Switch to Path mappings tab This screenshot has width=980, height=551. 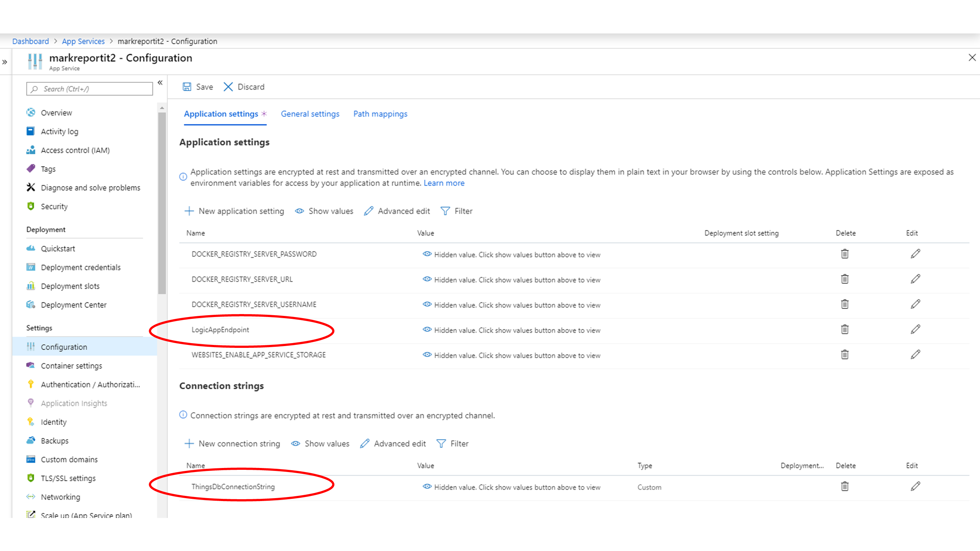tap(380, 114)
